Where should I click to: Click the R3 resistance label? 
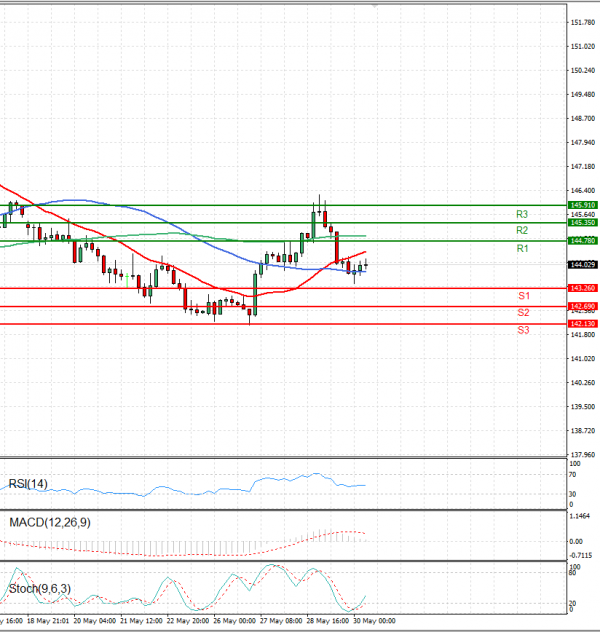(x=522, y=214)
